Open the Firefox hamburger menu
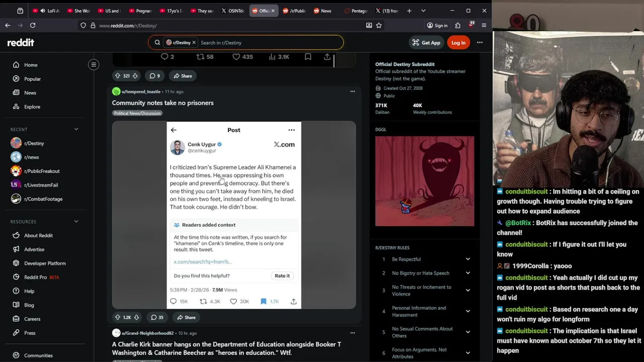 pyautogui.click(x=484, y=25)
